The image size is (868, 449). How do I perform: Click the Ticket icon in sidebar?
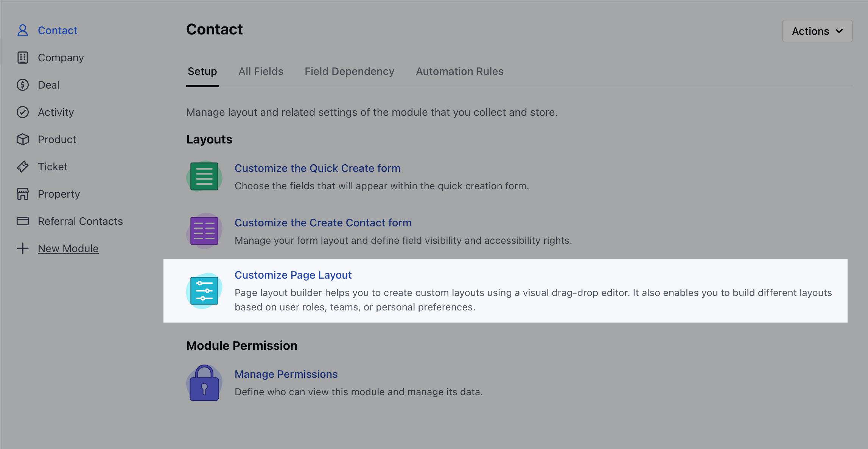23,167
